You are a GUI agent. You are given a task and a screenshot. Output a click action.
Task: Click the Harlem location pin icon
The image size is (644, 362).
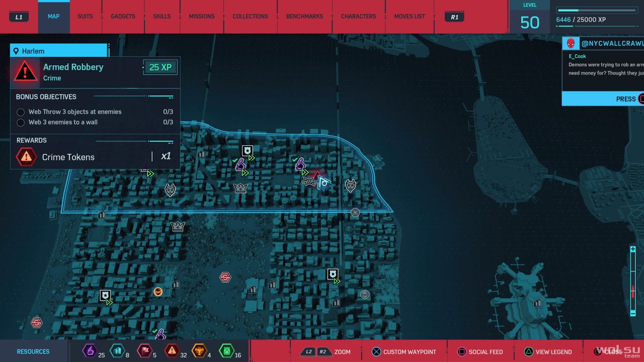click(16, 51)
